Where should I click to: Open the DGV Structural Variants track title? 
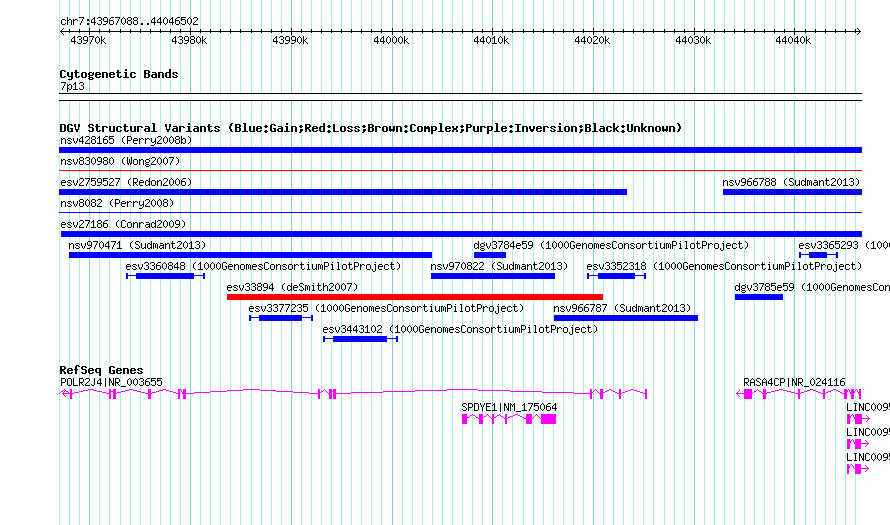[x=371, y=128]
